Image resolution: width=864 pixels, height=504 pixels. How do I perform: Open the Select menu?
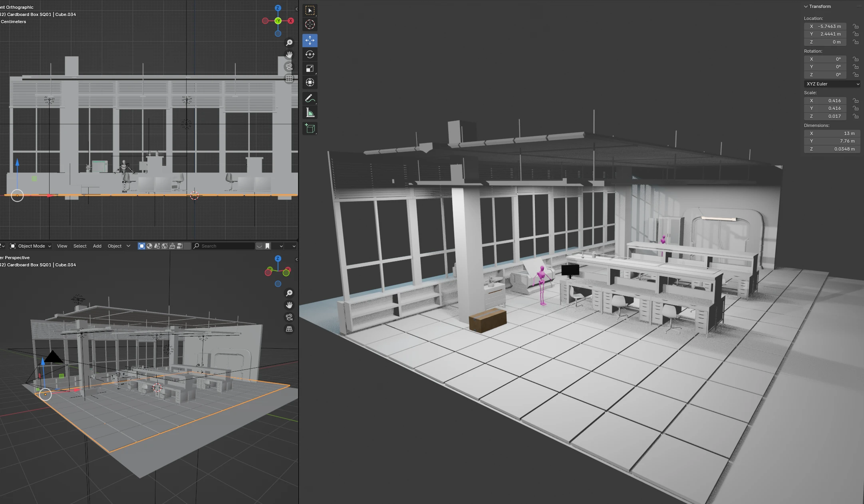click(80, 246)
